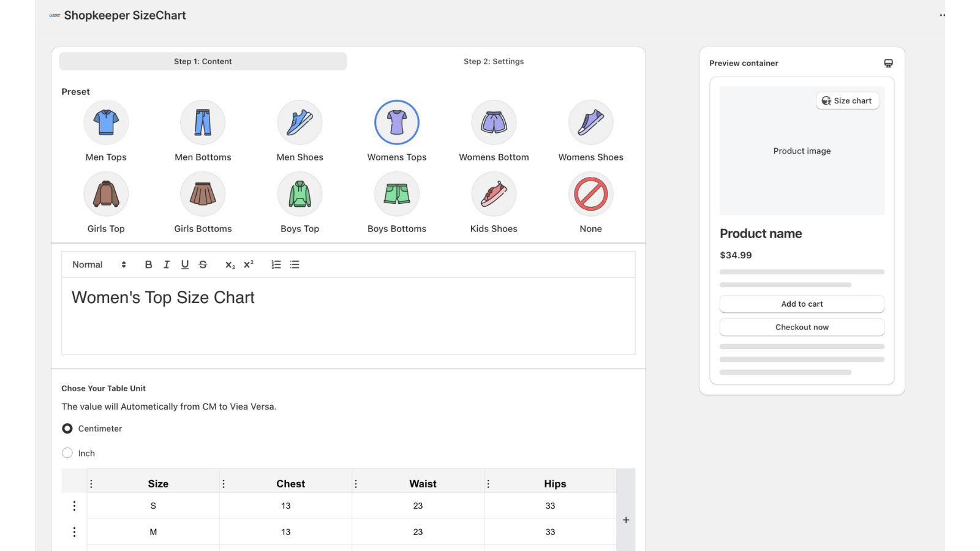This screenshot has width=980, height=551.
Task: Insert a numbered ordered list
Action: (276, 264)
